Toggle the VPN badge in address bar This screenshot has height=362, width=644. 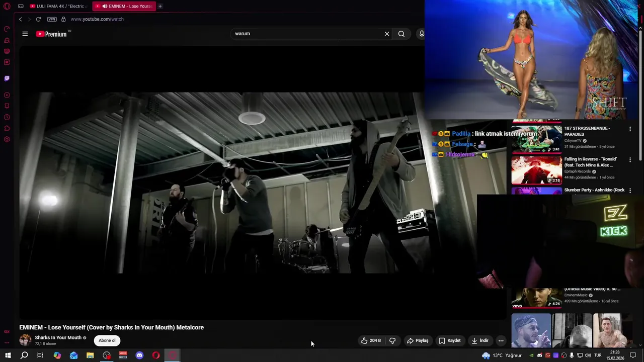point(52,19)
